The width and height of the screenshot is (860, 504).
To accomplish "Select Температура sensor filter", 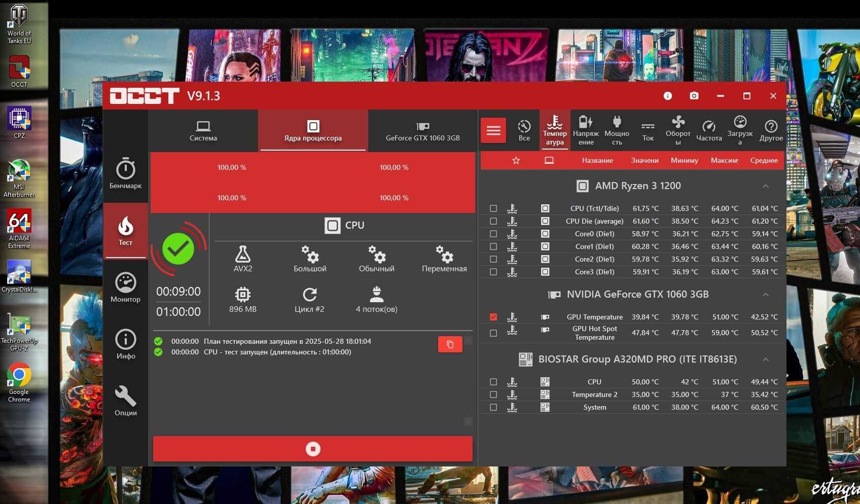I will (555, 131).
